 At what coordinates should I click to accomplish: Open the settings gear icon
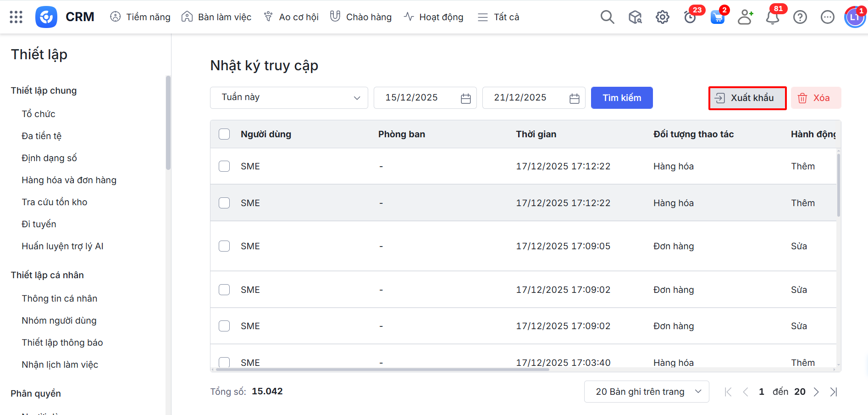point(662,17)
